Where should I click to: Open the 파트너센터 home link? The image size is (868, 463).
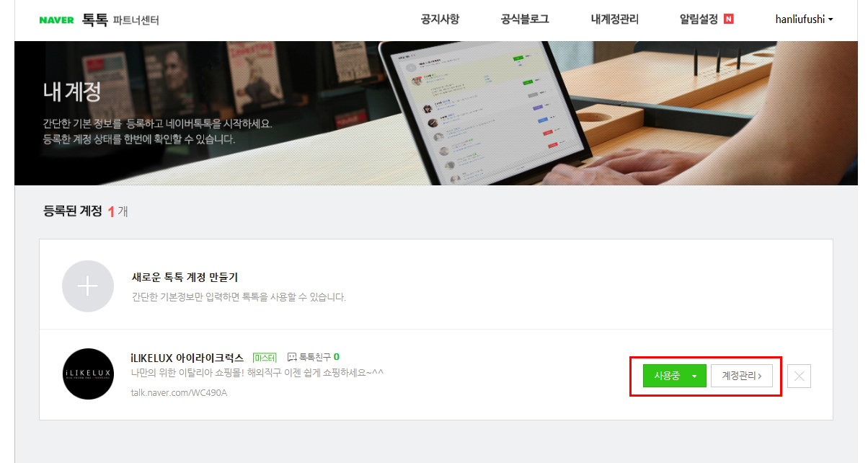(136, 20)
